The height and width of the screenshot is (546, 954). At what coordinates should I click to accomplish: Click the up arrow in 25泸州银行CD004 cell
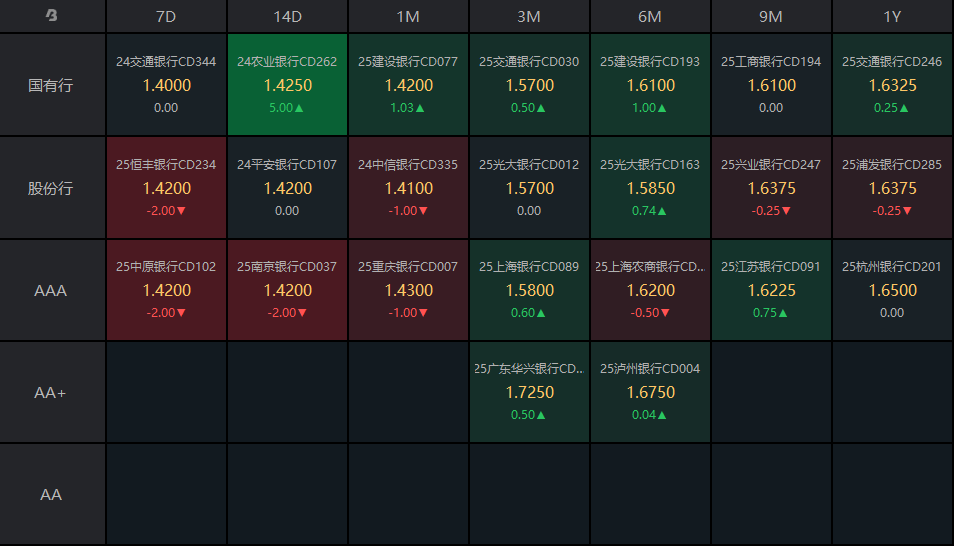click(666, 415)
